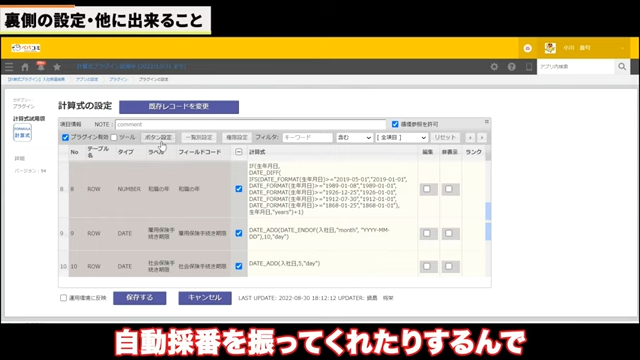Click the down arrow button beside リセット
Image resolution: width=640 pixels, height=360 pixels.
coord(482,138)
